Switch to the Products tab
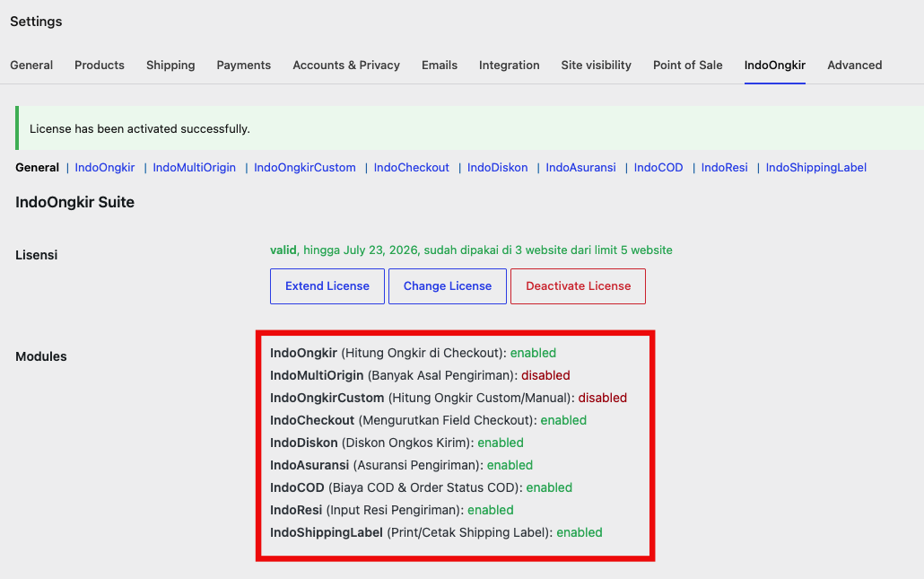The image size is (924, 579). click(99, 65)
